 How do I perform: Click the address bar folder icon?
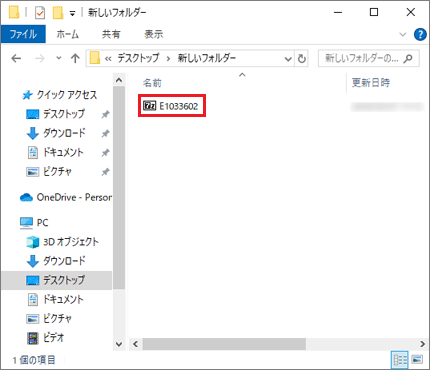[x=95, y=58]
